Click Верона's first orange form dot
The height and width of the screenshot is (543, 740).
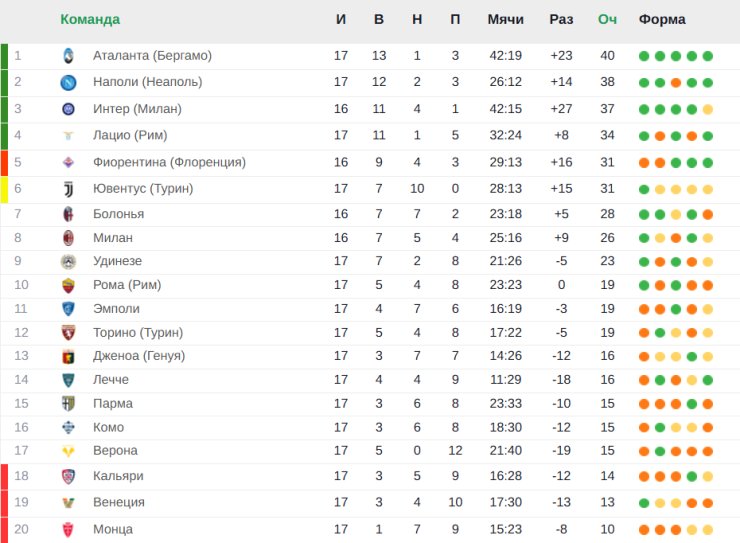644,451
